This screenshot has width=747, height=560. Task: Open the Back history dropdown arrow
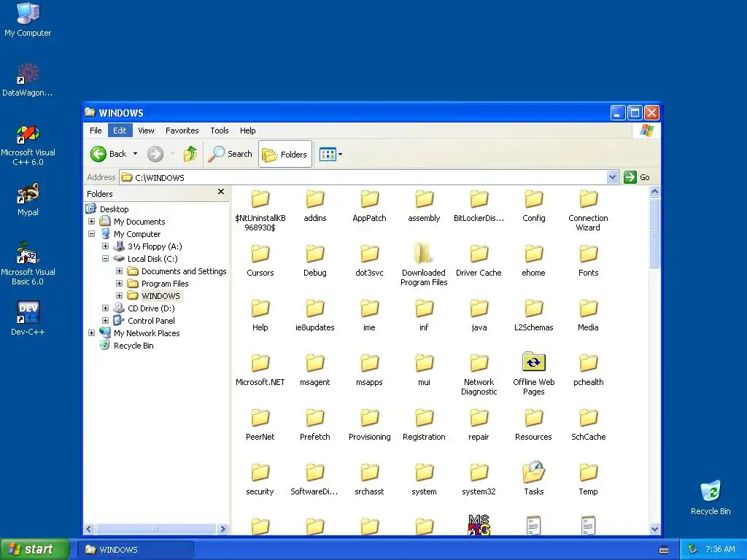pos(135,154)
